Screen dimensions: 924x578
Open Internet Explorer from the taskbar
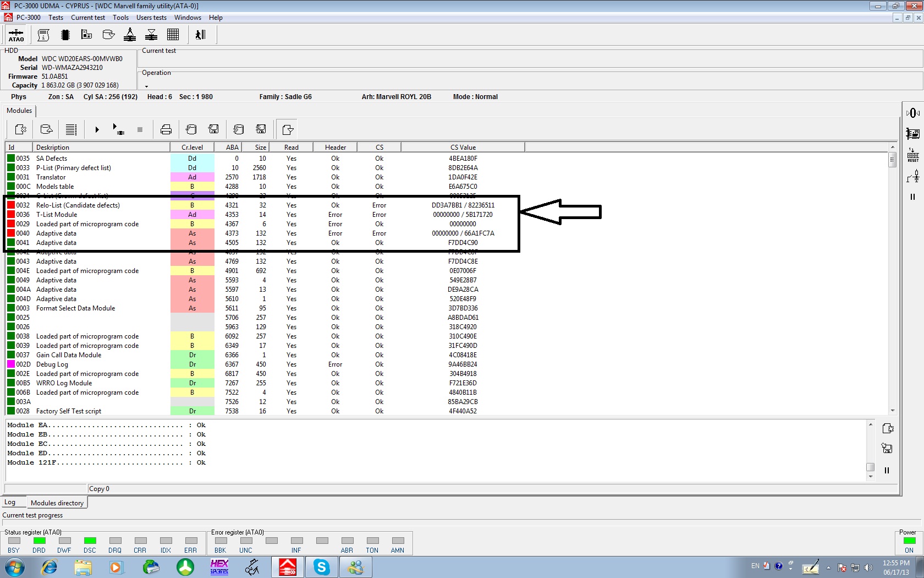click(x=50, y=567)
